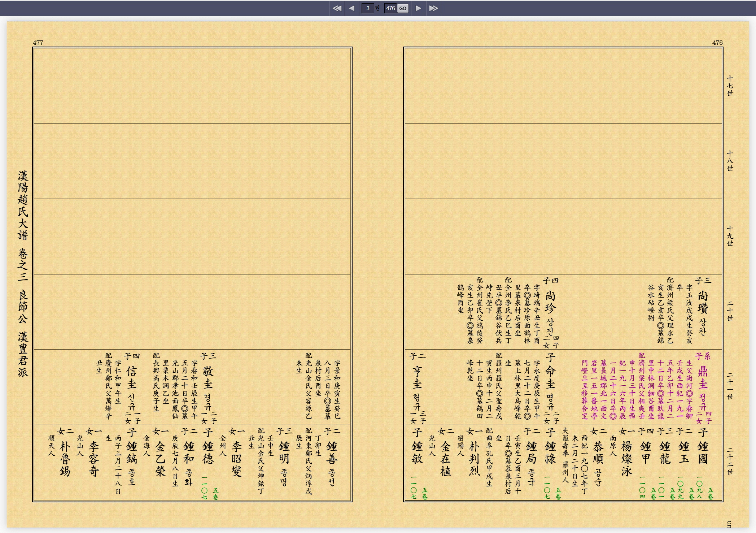The height and width of the screenshot is (533, 756).
Task: Select the name 李昭燮
Action: 236,459
